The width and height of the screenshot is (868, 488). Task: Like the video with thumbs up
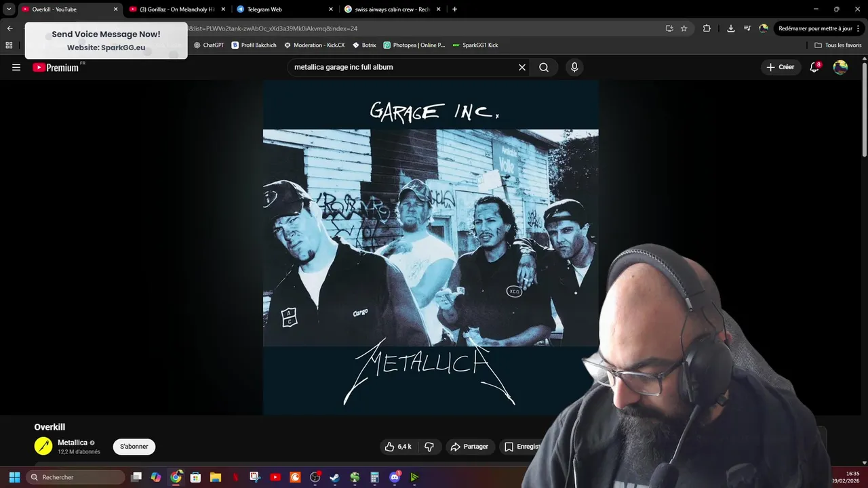coord(398,447)
